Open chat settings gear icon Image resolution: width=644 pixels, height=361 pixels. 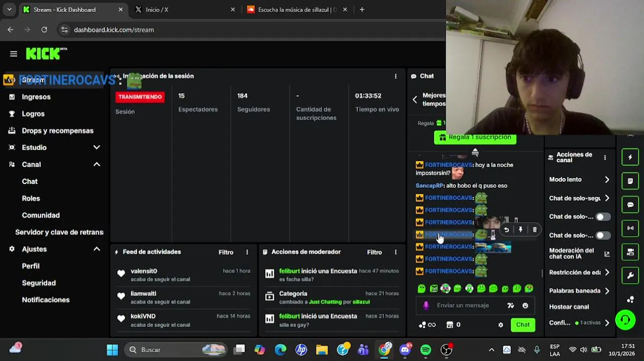click(501, 325)
